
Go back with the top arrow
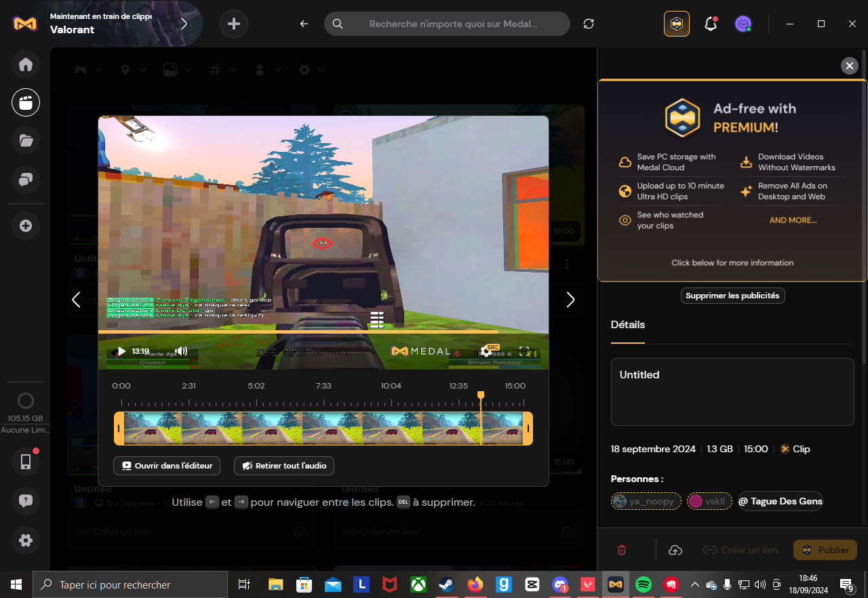point(304,24)
